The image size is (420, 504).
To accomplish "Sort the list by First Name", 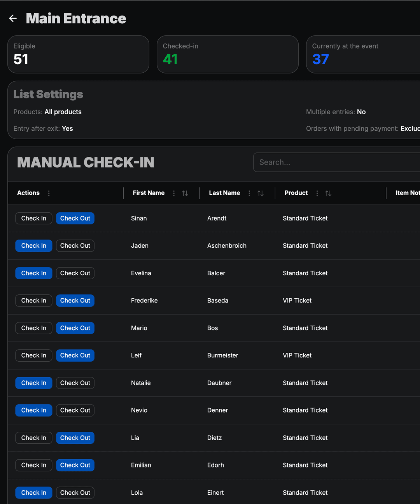I will [x=185, y=193].
